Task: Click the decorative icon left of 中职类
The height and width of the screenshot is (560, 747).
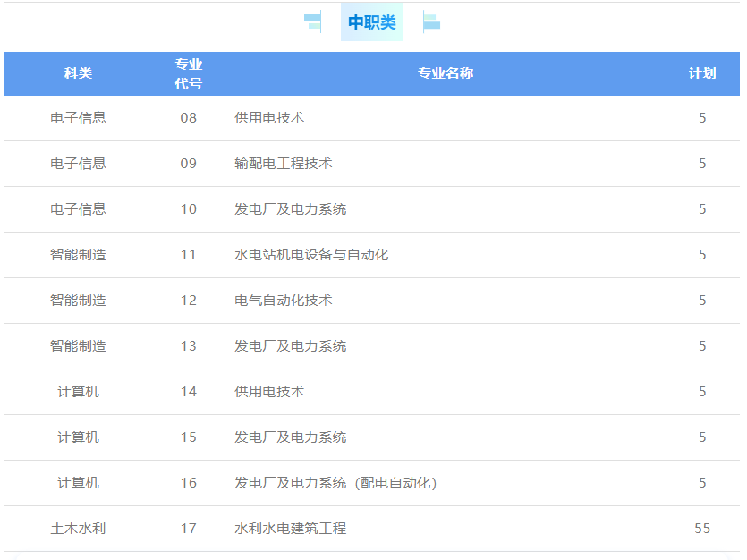Action: tap(313, 22)
